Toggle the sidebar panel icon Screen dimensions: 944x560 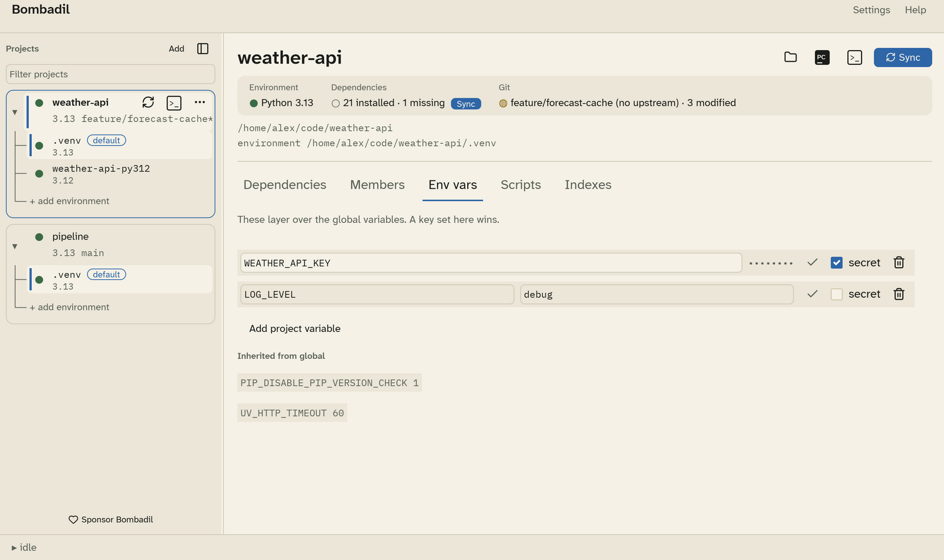pyautogui.click(x=203, y=49)
